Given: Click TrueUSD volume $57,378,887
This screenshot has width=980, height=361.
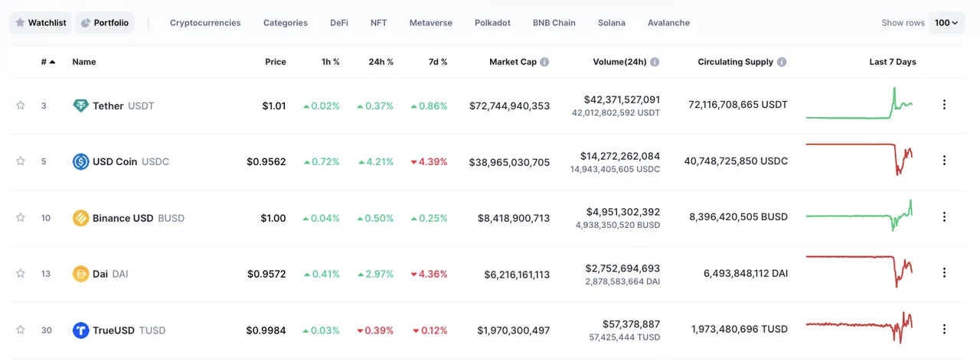Looking at the screenshot, I should [x=630, y=324].
